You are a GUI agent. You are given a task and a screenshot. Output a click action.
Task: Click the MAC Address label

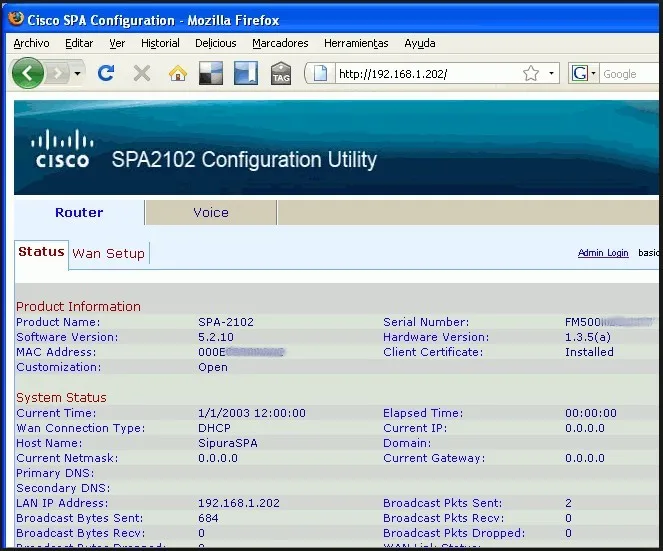(x=56, y=352)
